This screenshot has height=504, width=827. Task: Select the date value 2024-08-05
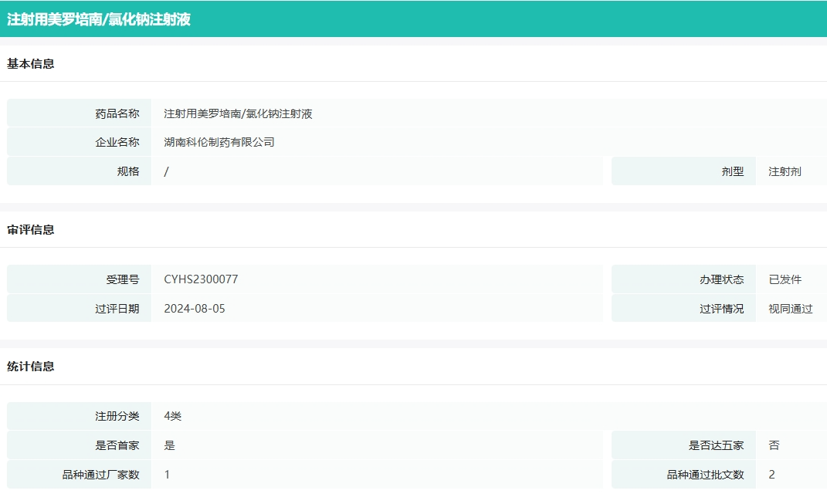(x=195, y=309)
